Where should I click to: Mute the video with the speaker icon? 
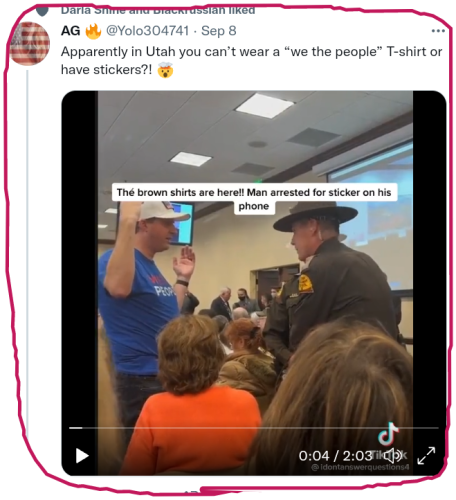393,455
